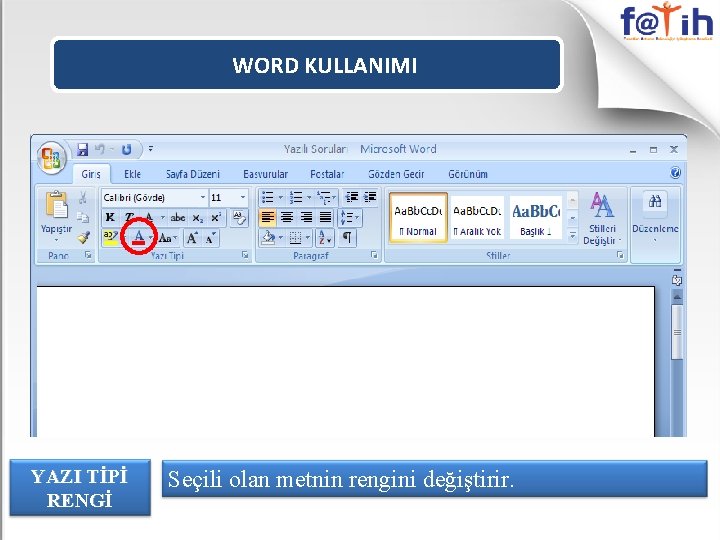Open the Postalar tab
Viewport: 720px width, 540px height.
click(327, 174)
